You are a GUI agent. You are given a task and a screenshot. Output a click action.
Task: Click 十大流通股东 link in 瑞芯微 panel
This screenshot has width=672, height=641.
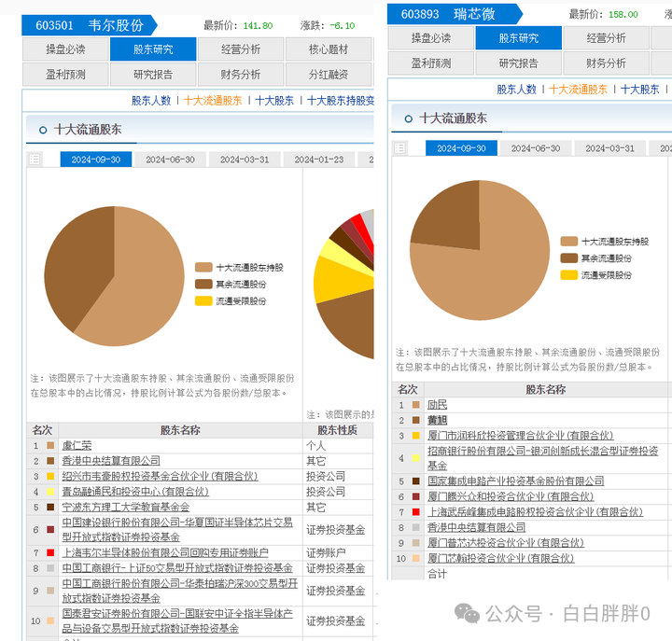(578, 90)
